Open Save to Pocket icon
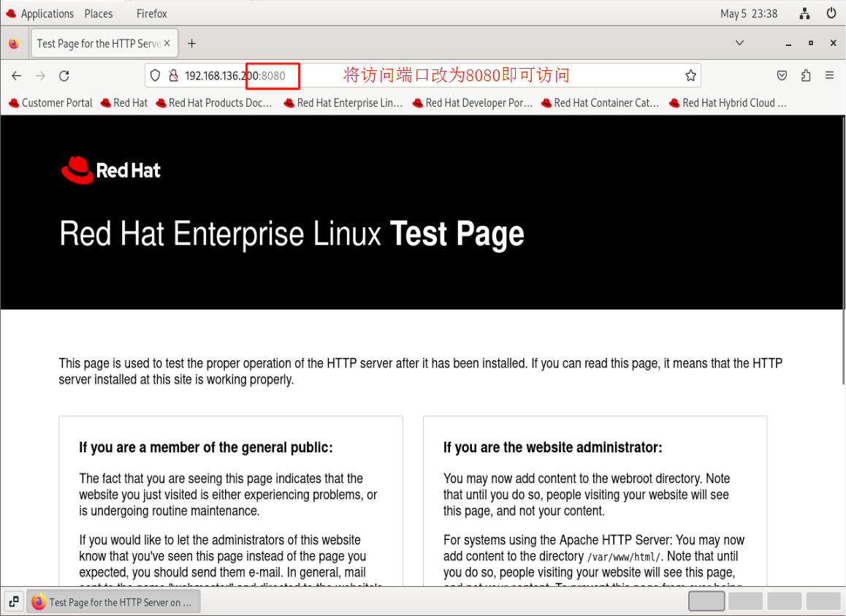Screen dimensions: 846x616 [782, 75]
